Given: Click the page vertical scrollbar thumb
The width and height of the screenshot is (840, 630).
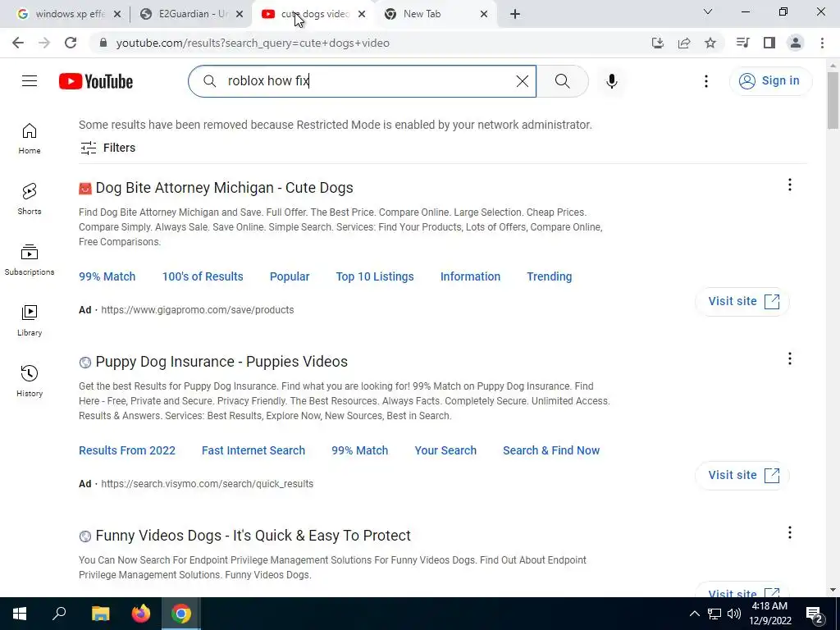Looking at the screenshot, I should tap(833, 100).
